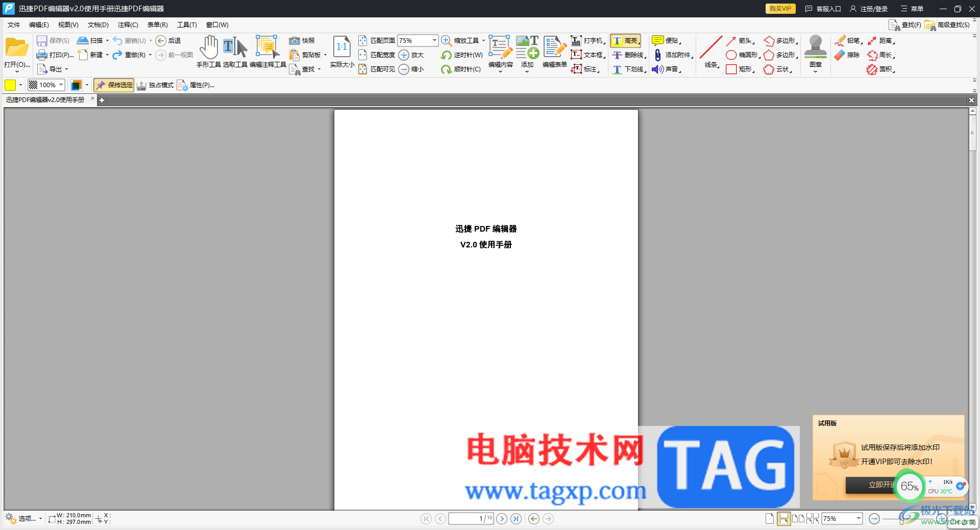Screen dimensions: 980x530
Task: Select the Text Box tool (文本框)
Action: pos(588,55)
